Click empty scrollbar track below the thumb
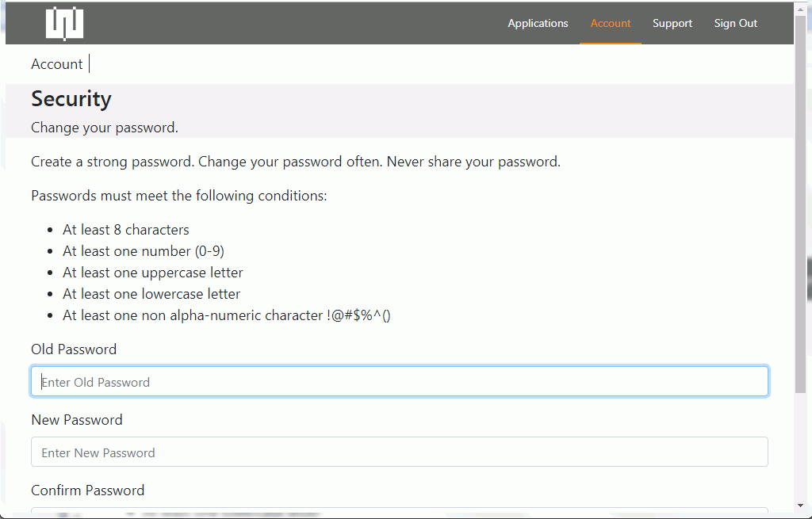812x519 pixels. (x=800, y=452)
